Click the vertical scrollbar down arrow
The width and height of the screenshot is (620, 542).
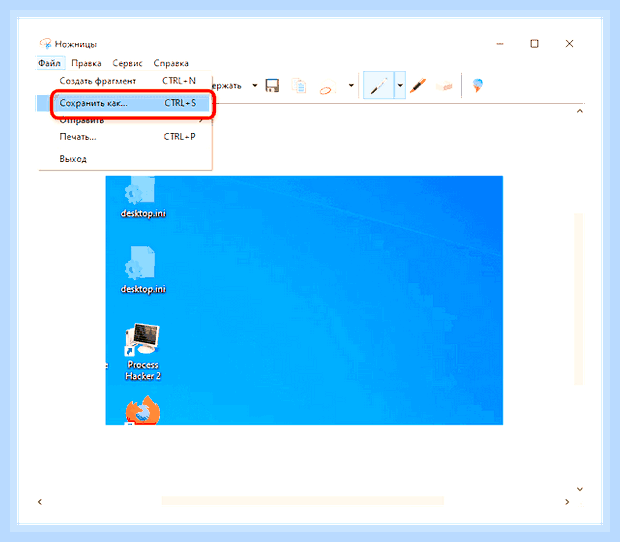[x=580, y=489]
